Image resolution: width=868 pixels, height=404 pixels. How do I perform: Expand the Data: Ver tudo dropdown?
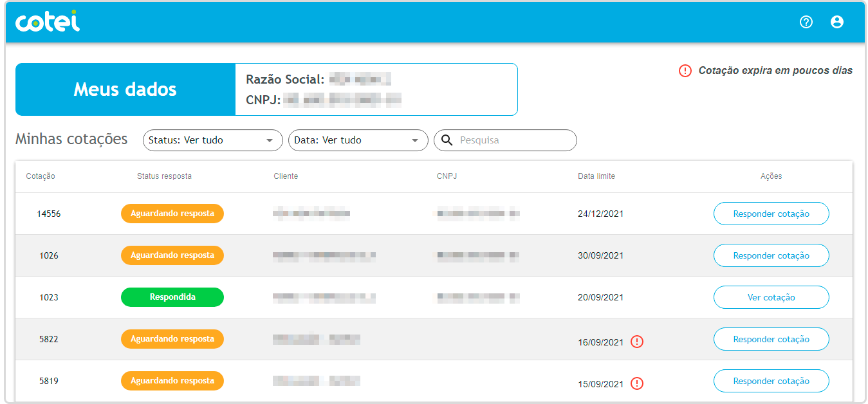click(x=358, y=140)
